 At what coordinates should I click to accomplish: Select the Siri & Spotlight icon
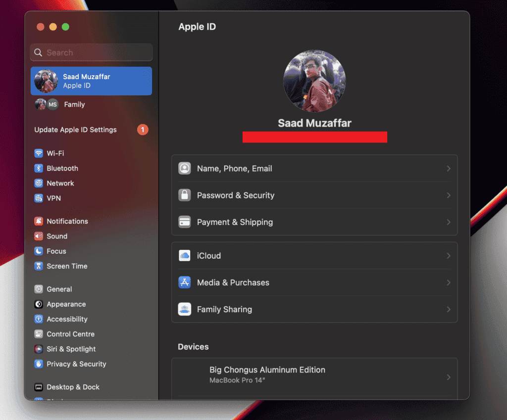(39, 349)
